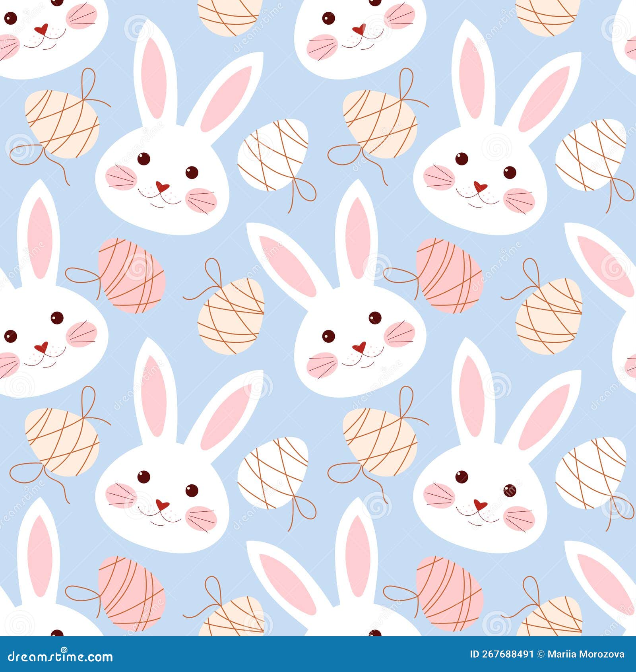Click the bunny's heart-shaped red nose in center

[x=360, y=347]
